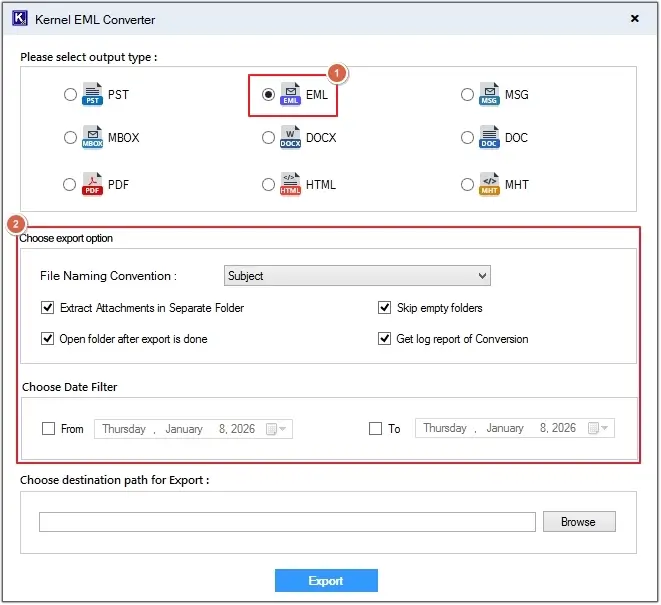Click 'Kernel EML Converter' title text
The image size is (661, 605).
(x=95, y=19)
